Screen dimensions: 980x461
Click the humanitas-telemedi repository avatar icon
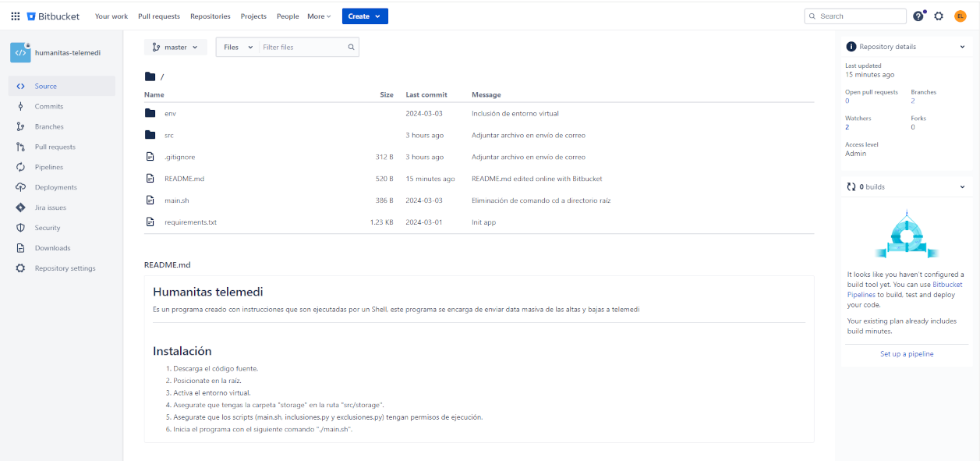point(20,53)
